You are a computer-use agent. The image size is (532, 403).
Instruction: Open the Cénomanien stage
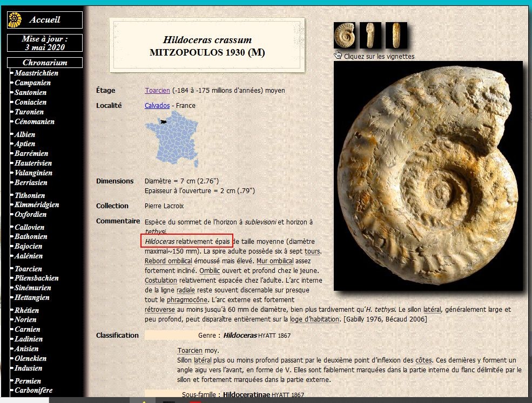pos(34,121)
